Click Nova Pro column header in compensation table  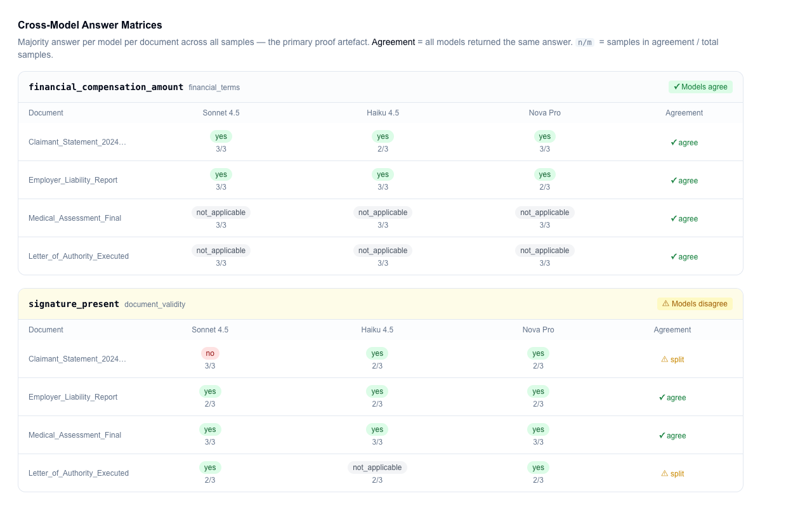(545, 113)
